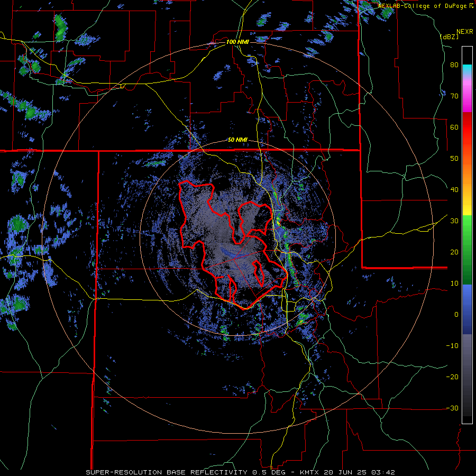Click the -10 value on dBZ scale

point(452,346)
